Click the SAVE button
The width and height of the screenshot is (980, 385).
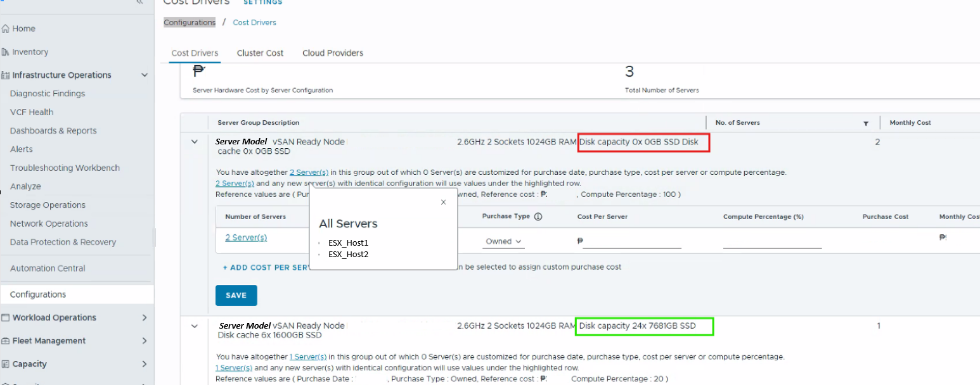236,296
